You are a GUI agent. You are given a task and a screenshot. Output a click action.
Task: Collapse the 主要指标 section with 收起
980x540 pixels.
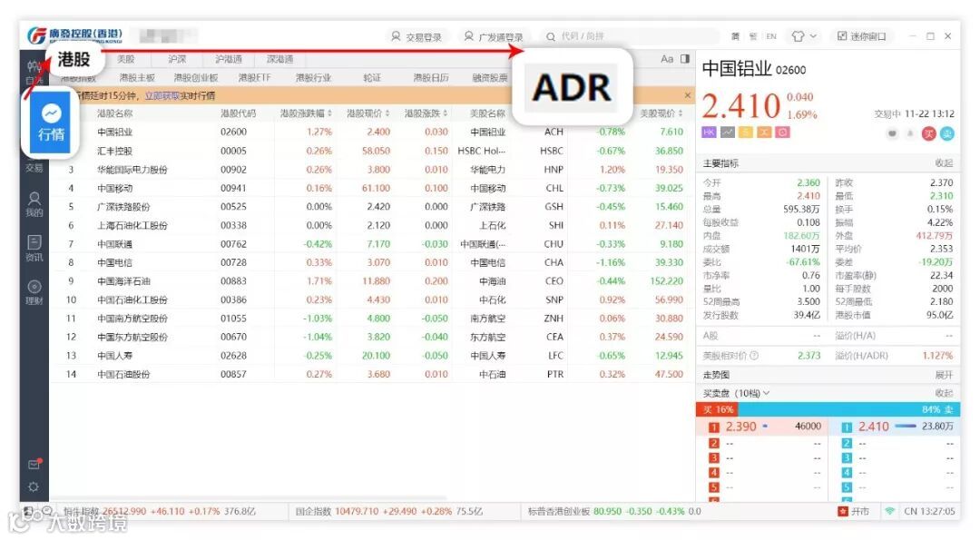pos(944,163)
